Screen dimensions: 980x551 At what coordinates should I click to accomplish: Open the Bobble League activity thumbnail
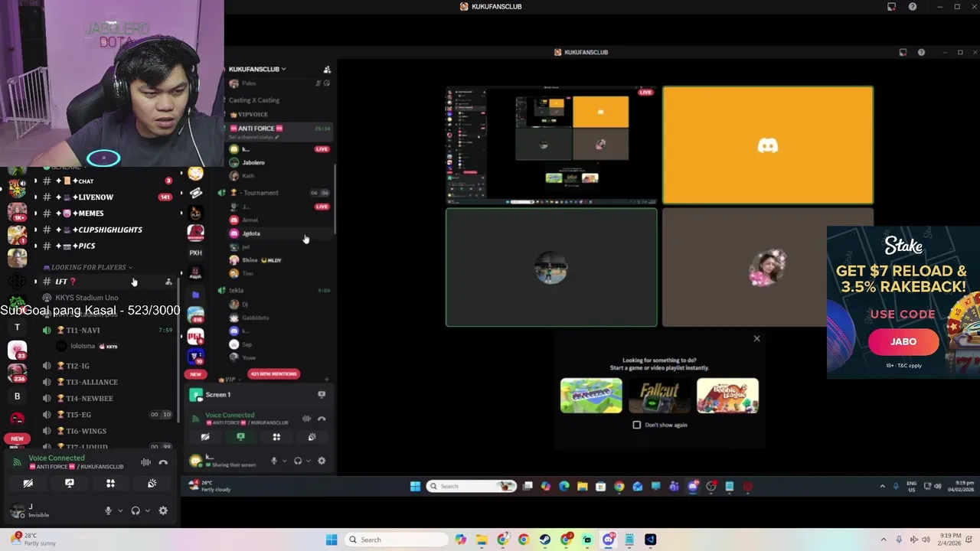727,396
